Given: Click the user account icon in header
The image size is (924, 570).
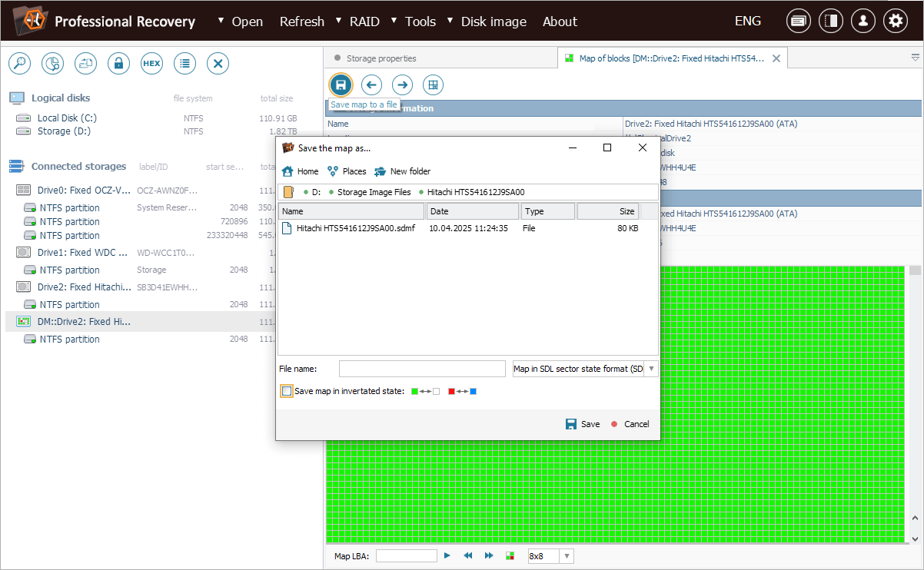Looking at the screenshot, I should (863, 22).
